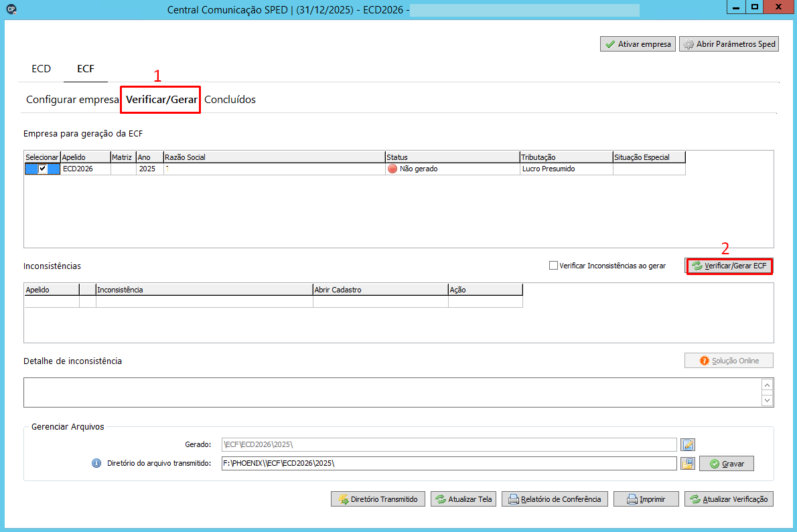The width and height of the screenshot is (797, 532).
Task: Click the Abrir Cadastro column header
Action: (x=380, y=290)
